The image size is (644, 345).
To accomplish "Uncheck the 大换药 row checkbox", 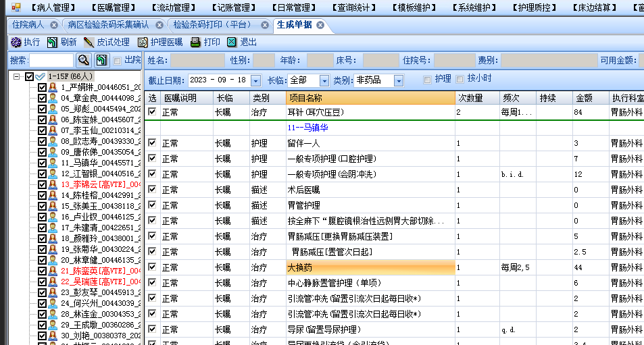I will pos(152,267).
